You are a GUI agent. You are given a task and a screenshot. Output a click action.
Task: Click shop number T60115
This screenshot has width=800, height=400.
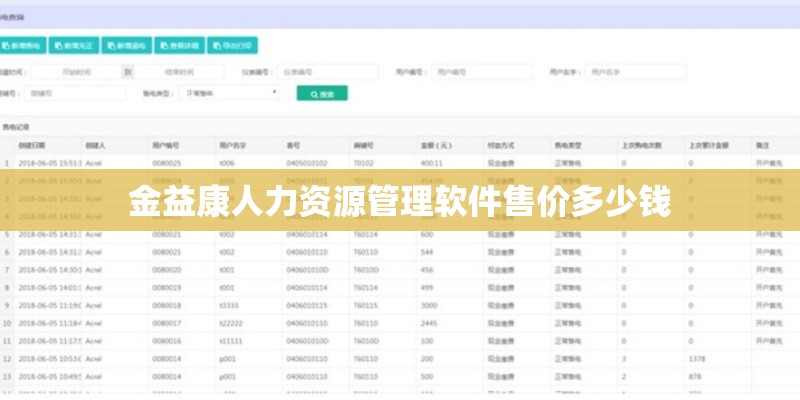365,306
